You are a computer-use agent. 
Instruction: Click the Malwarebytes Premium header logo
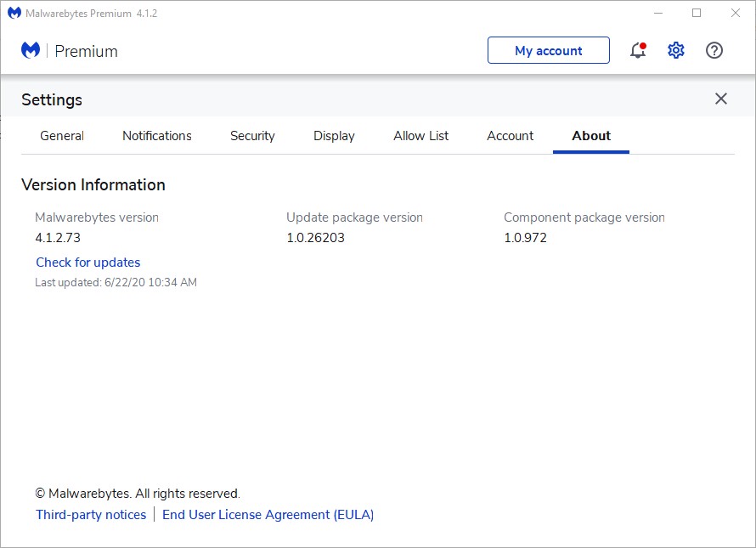[x=31, y=51]
